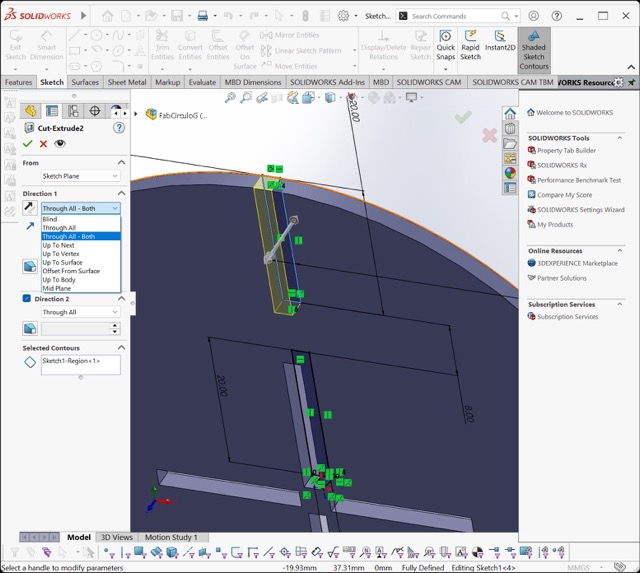Cancel Cut-Extrude2 with the red X
Image resolution: width=640 pixels, height=573 pixels.
43,144
